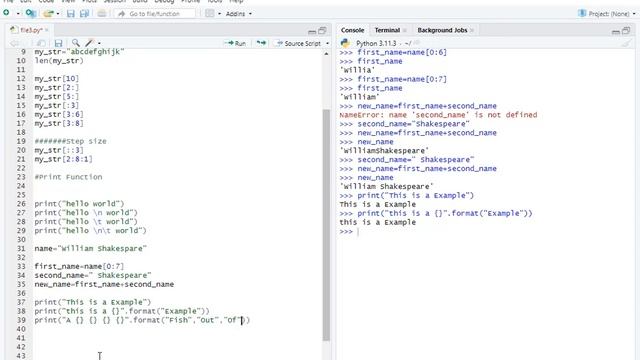
Task: Click 'William Shakespeare' output in console
Action: (x=386, y=187)
